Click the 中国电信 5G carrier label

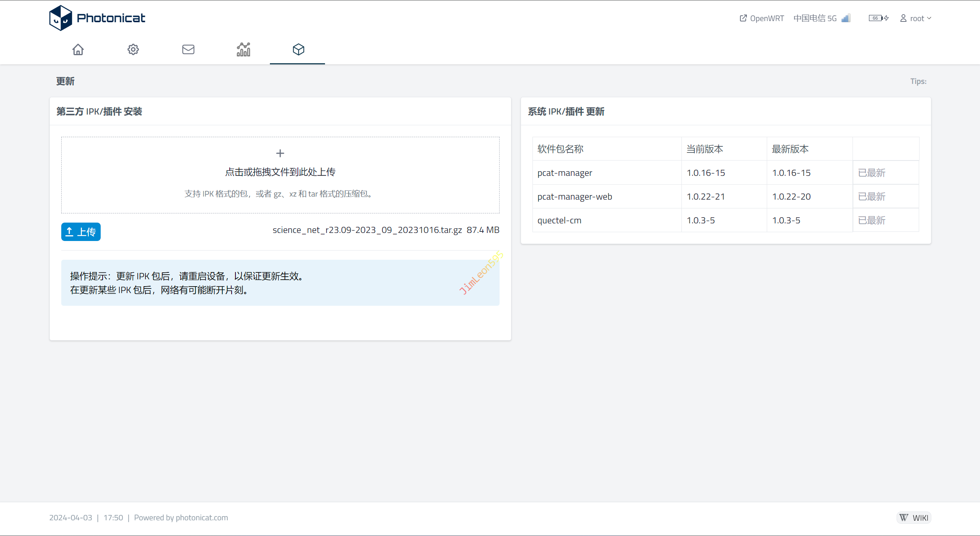[x=815, y=18]
